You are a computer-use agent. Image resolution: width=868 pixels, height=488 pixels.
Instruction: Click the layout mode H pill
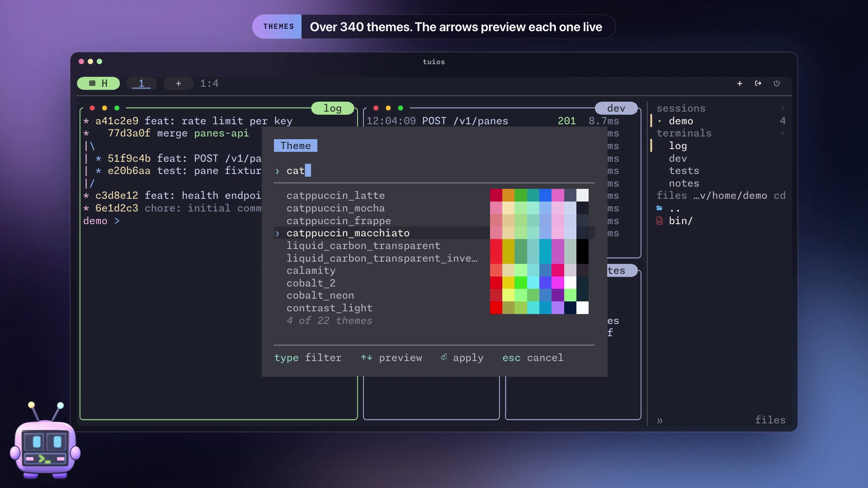pos(98,84)
